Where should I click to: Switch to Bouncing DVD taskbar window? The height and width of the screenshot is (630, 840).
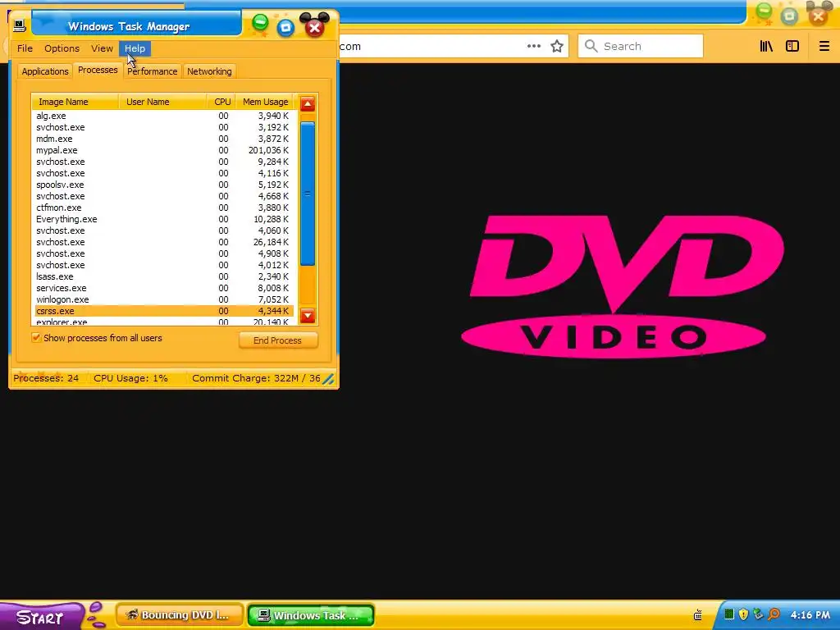point(180,615)
